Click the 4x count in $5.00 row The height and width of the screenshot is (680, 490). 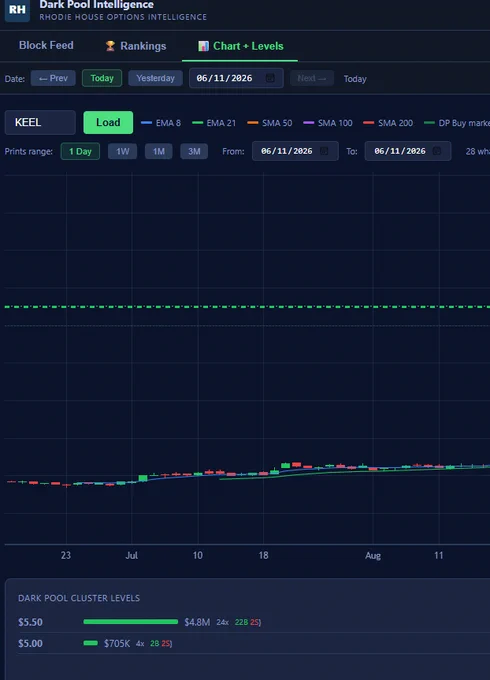click(x=140, y=644)
